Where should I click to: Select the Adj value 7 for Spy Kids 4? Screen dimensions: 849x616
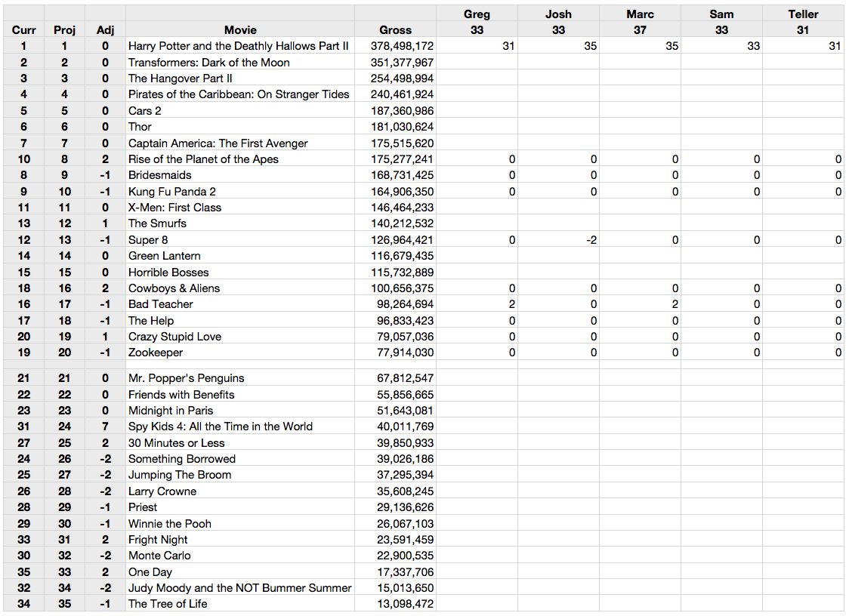pos(105,427)
